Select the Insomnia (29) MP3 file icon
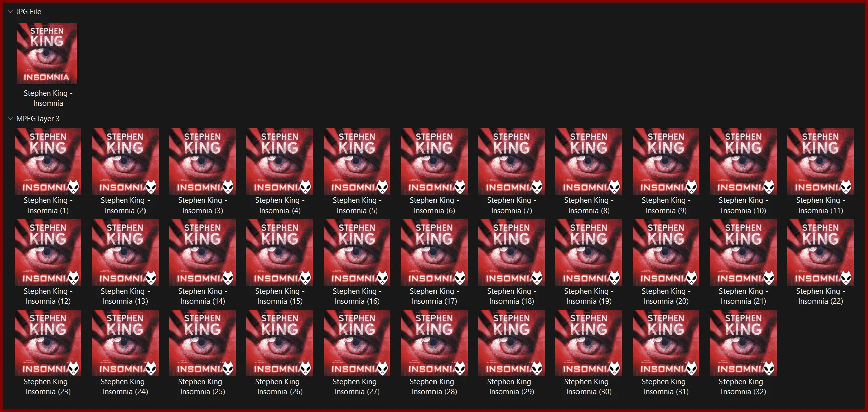 [512, 343]
